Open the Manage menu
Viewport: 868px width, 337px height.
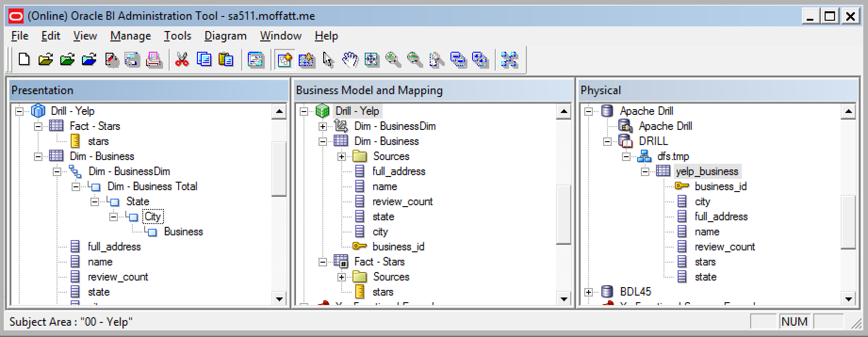[x=130, y=36]
